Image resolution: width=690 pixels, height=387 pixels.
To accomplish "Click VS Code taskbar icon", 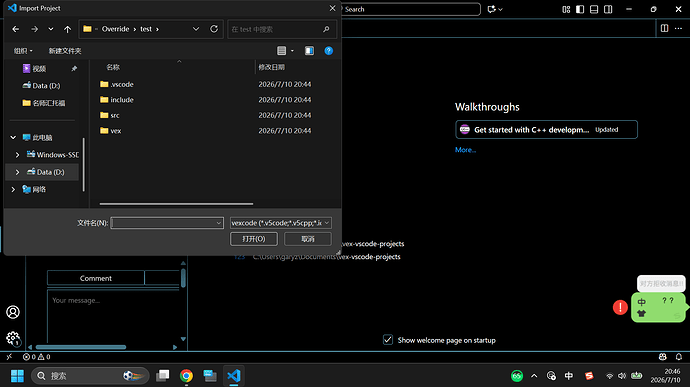I will click(x=234, y=376).
